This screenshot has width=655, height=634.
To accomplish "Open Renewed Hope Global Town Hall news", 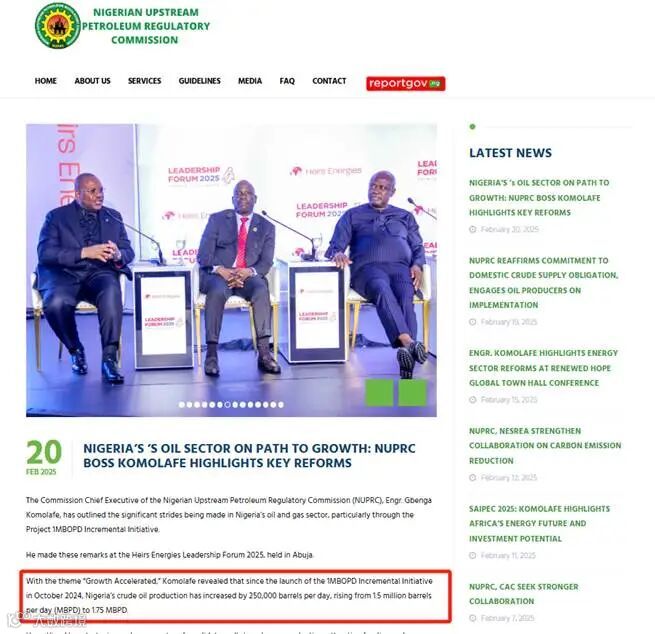I will 543,368.
